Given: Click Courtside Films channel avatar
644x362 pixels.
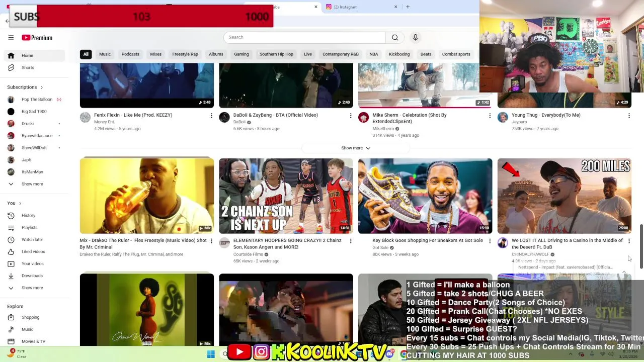Looking at the screenshot, I should pyautogui.click(x=224, y=243).
